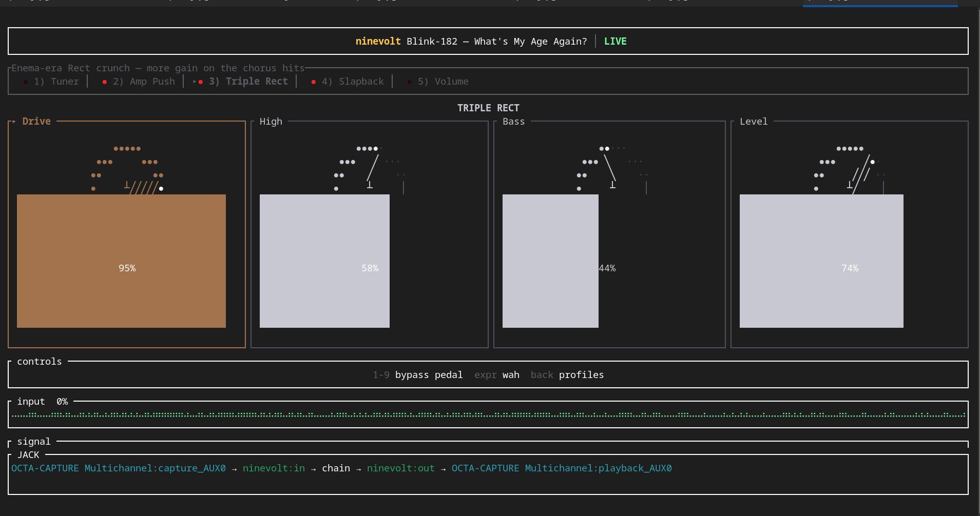Click the High level bar
980x516 pixels.
tap(324, 261)
